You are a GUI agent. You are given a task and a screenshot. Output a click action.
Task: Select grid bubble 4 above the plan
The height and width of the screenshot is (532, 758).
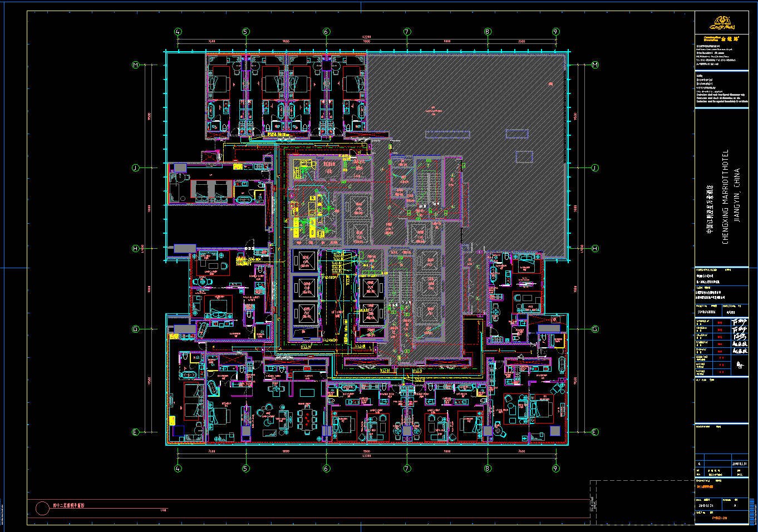click(x=178, y=32)
